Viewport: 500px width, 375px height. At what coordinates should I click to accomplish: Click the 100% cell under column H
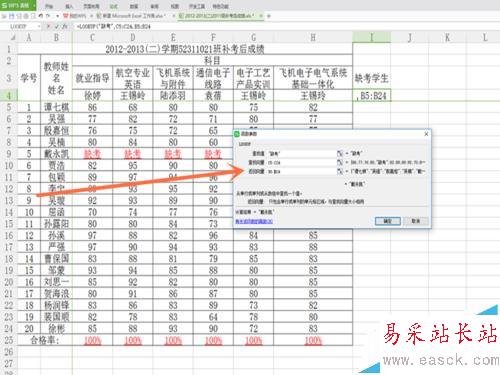(x=313, y=340)
